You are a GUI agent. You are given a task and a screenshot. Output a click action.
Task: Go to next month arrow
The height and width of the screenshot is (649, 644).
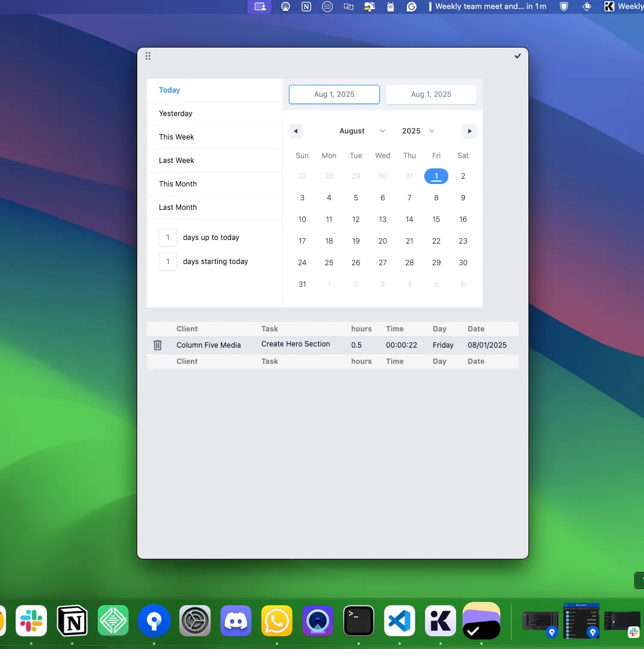[469, 131]
